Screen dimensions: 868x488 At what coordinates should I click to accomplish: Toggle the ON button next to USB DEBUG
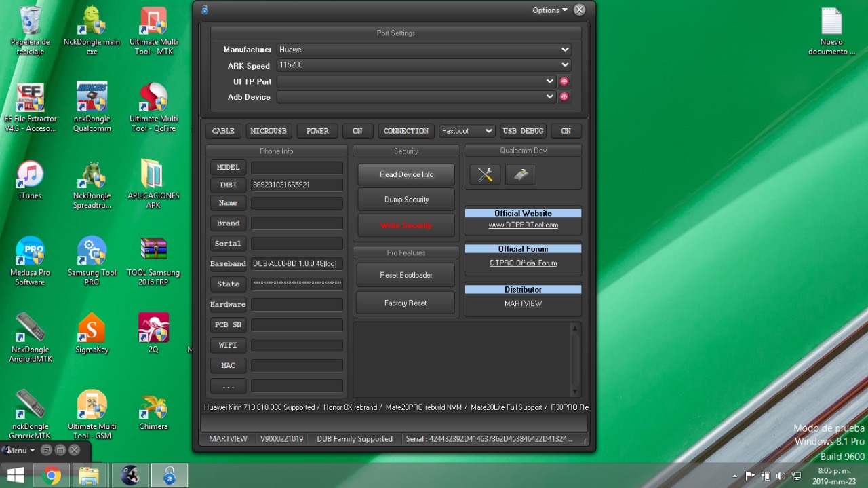tap(566, 131)
